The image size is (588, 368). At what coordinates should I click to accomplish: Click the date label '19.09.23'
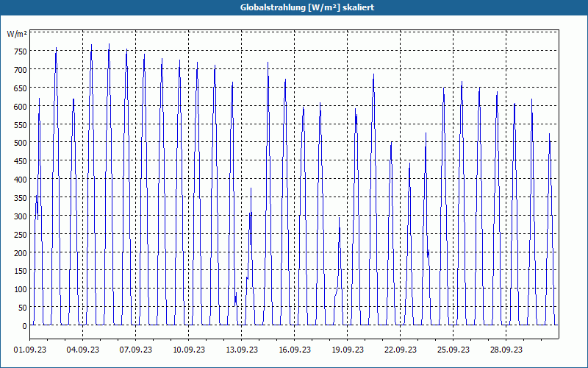pos(348,350)
